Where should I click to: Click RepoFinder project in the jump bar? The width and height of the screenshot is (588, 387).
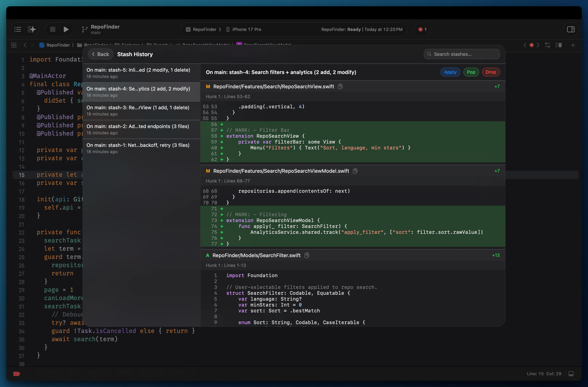point(55,45)
